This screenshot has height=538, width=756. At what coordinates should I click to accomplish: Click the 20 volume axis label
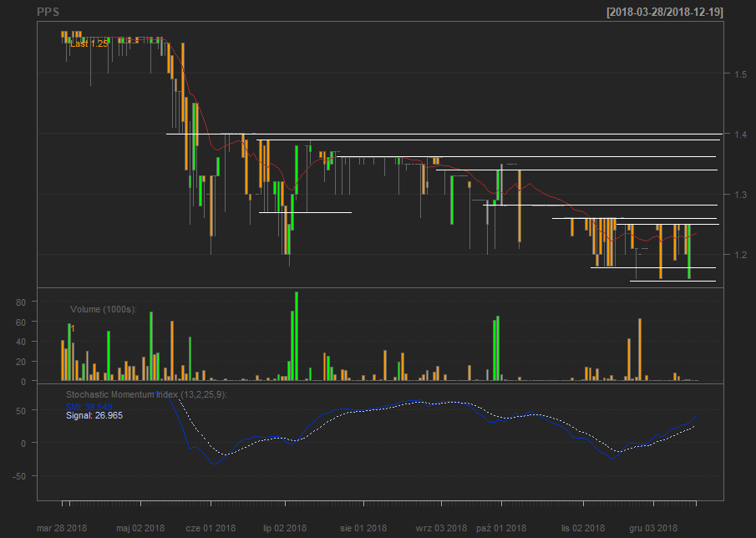click(x=21, y=362)
